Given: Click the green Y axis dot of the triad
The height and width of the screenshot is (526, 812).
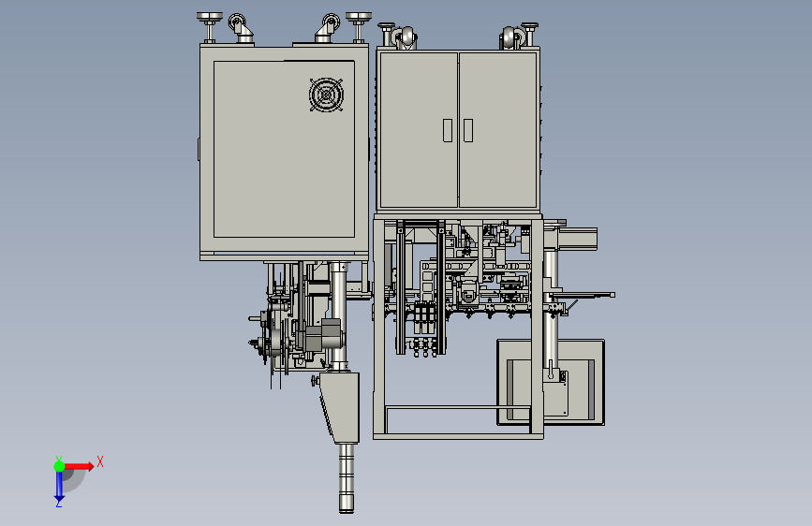Looking at the screenshot, I should (60, 466).
